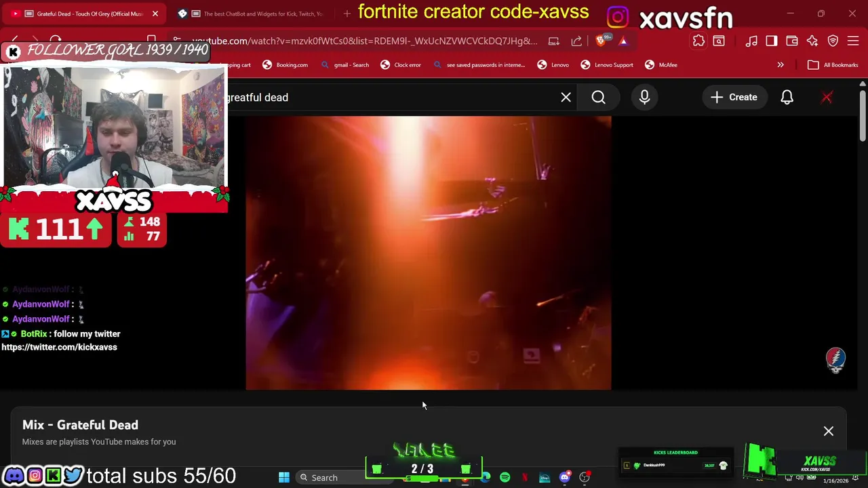Open the Lenovo bookmark
Image resolution: width=868 pixels, height=488 pixels.
[x=553, y=65]
